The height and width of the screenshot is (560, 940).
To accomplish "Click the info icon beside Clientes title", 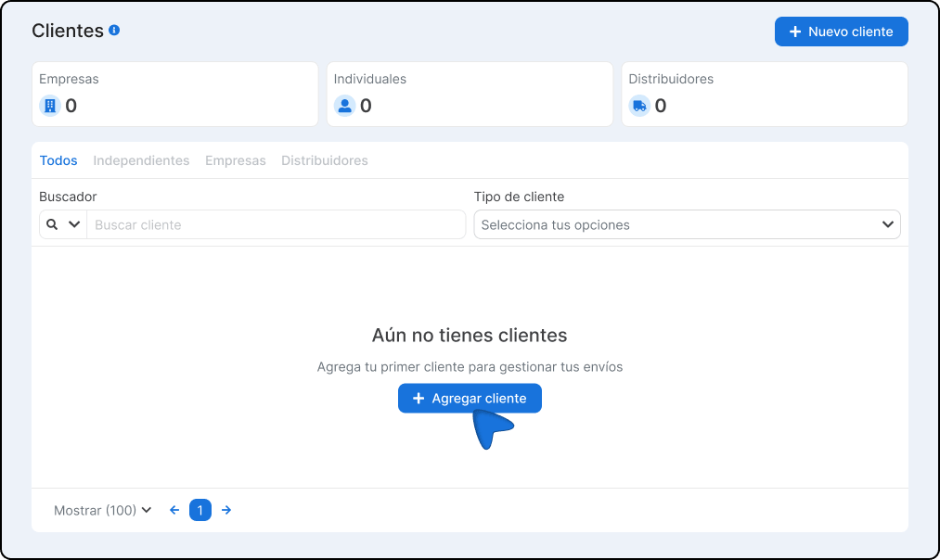I will pyautogui.click(x=114, y=31).
